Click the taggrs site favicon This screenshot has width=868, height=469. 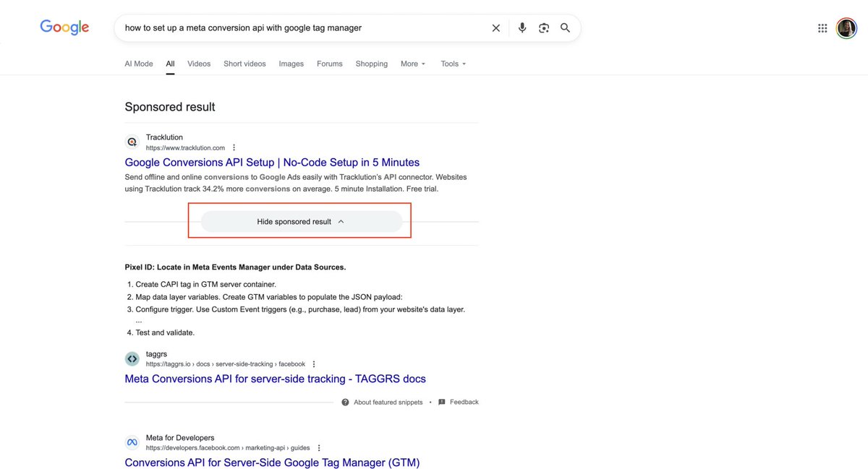tap(132, 358)
